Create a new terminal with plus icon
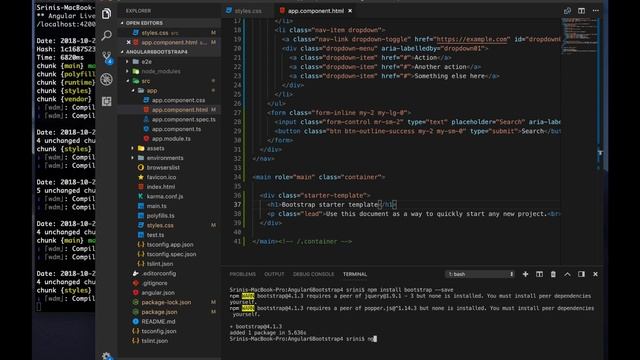Image resolution: width=640 pixels, height=360 pixels. click(x=525, y=274)
